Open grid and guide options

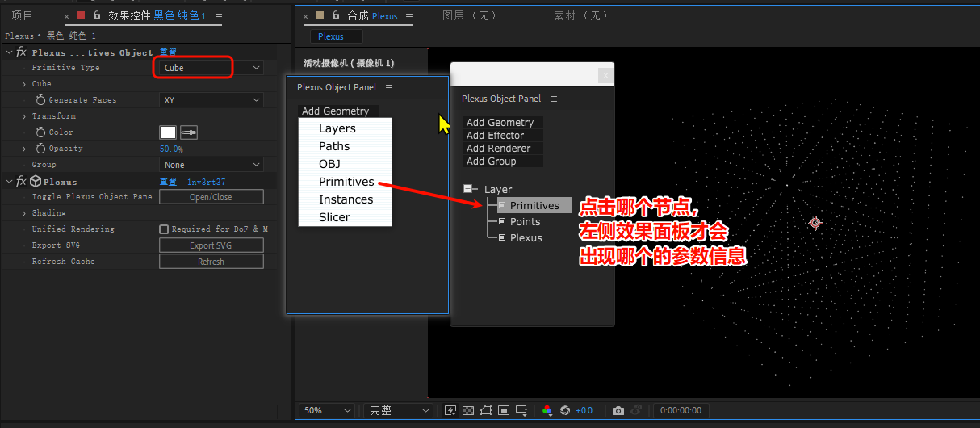tap(522, 410)
